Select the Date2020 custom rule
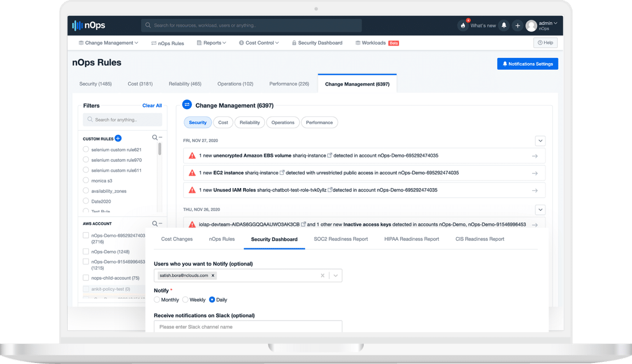The width and height of the screenshot is (632, 364). click(x=86, y=201)
